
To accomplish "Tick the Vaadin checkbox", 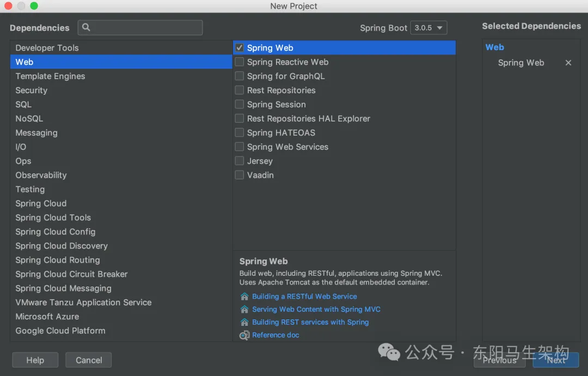I will pos(240,175).
